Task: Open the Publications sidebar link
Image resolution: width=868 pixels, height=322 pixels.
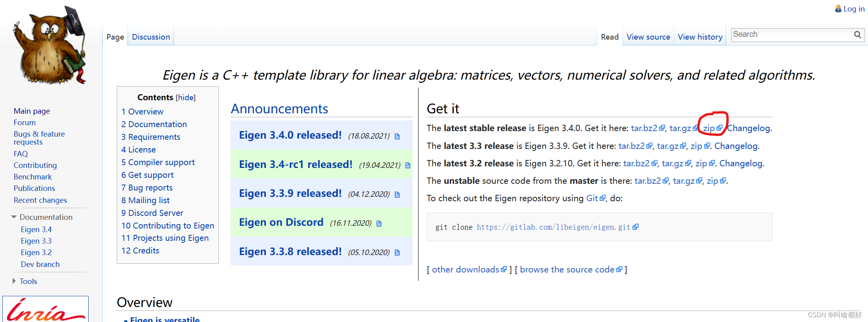Action: (34, 188)
